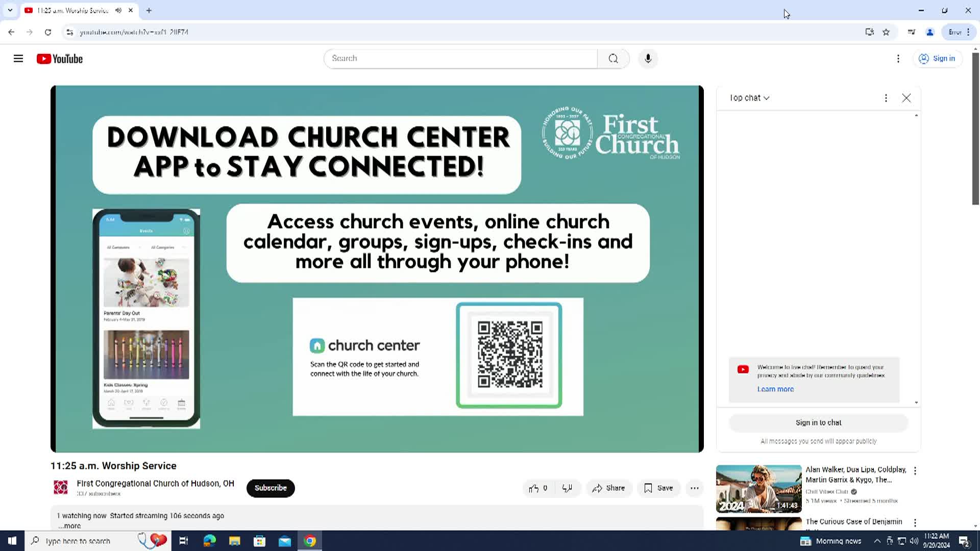Image resolution: width=980 pixels, height=551 pixels.
Task: Install app icon in address bar
Action: click(x=870, y=32)
